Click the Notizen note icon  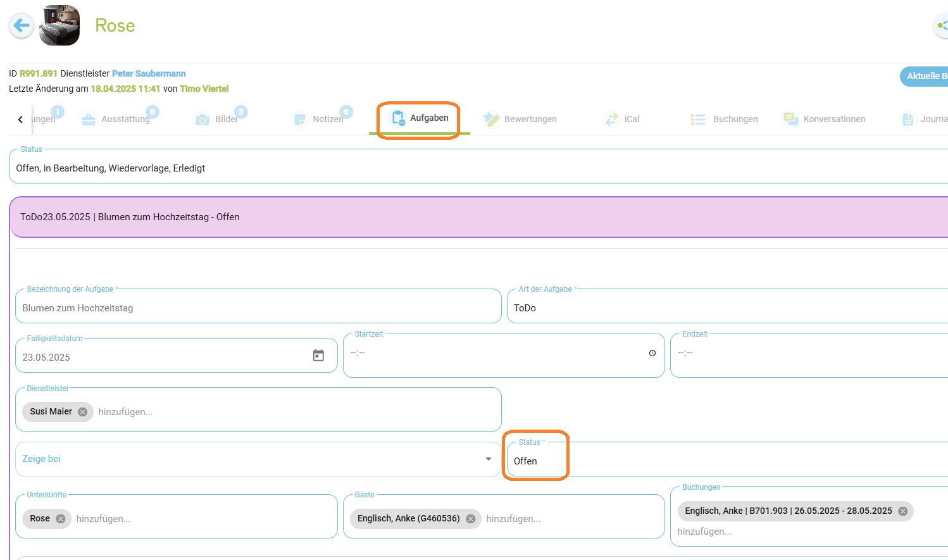pyautogui.click(x=299, y=119)
